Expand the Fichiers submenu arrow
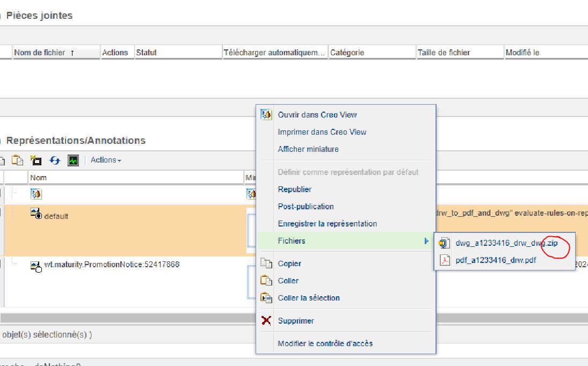The width and height of the screenshot is (588, 366). (x=427, y=241)
